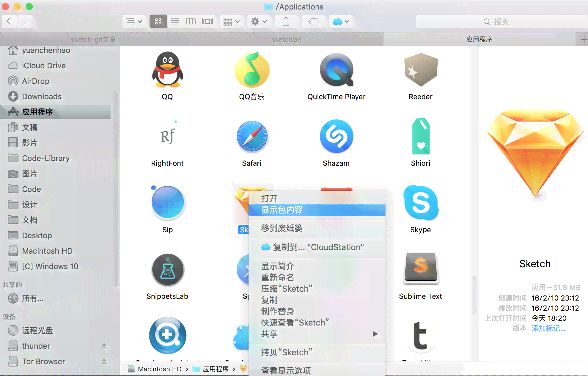Viewport: 588px width, 376px height.
Task: Select the Skype app icon
Action: (421, 203)
